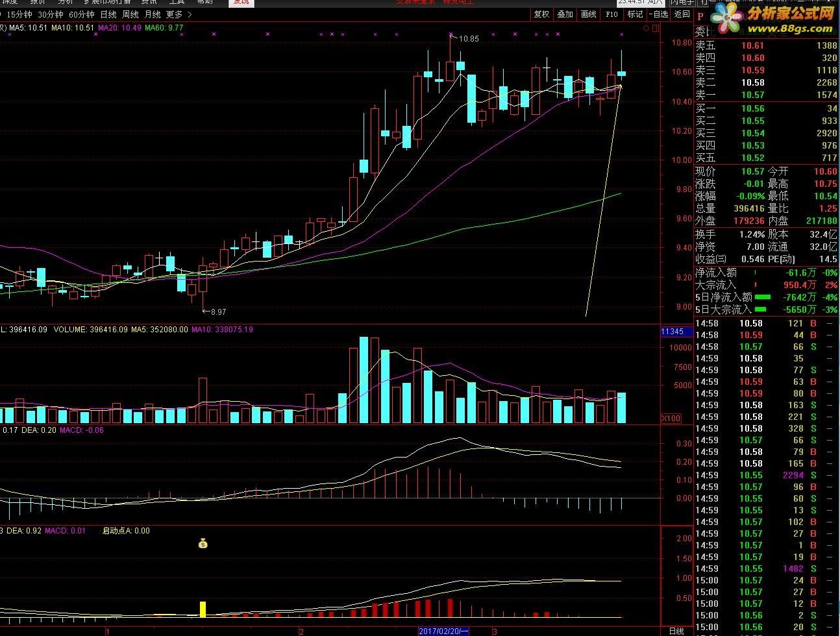This screenshot has height=636, width=840.
Task: Select the 卖一 ask row at 10.57
Action: click(767, 95)
